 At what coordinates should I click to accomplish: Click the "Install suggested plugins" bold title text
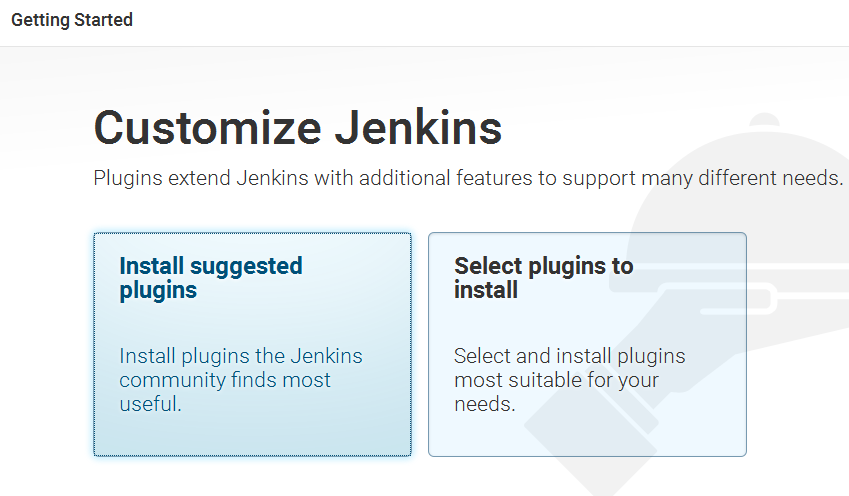211,278
